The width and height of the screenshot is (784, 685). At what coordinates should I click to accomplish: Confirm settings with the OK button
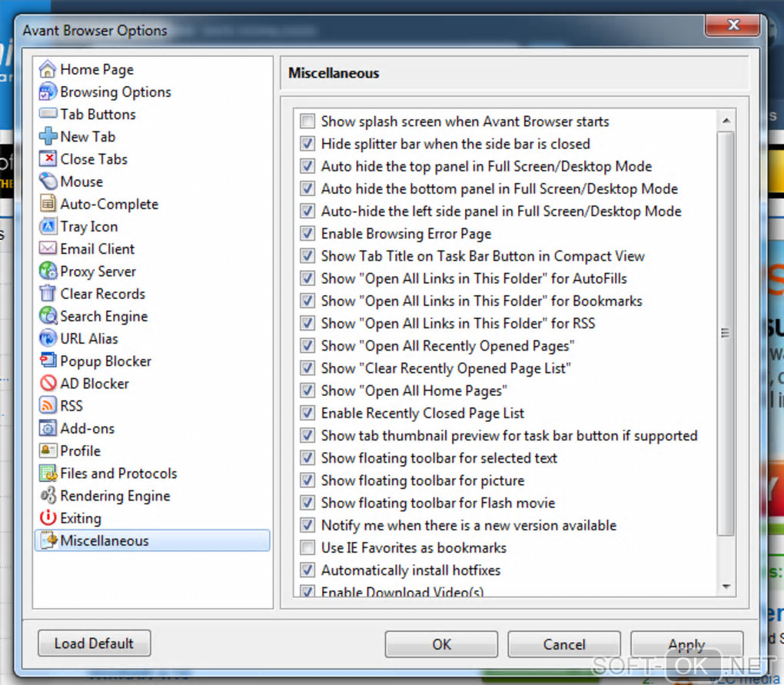[x=441, y=644]
